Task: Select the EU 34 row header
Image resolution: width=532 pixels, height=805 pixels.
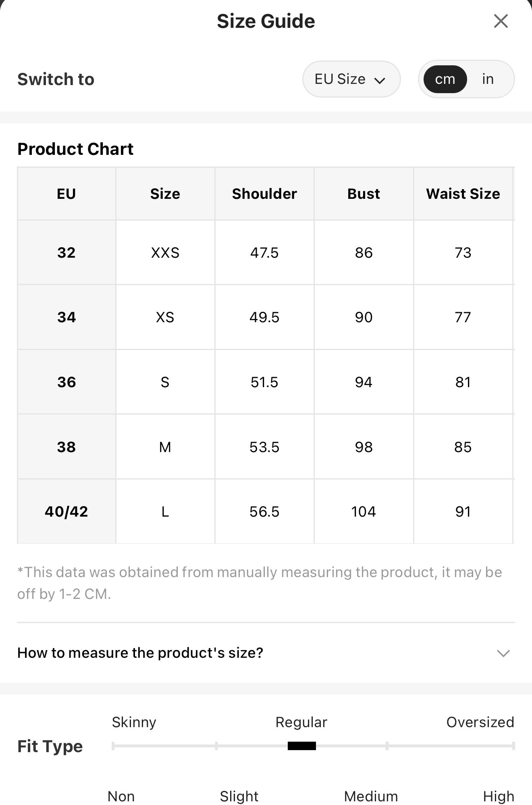Action: tap(66, 317)
